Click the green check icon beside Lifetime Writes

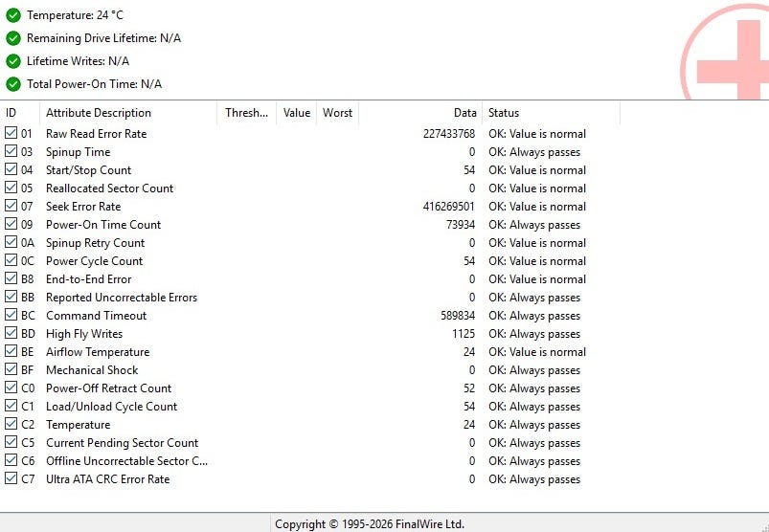pyautogui.click(x=13, y=61)
